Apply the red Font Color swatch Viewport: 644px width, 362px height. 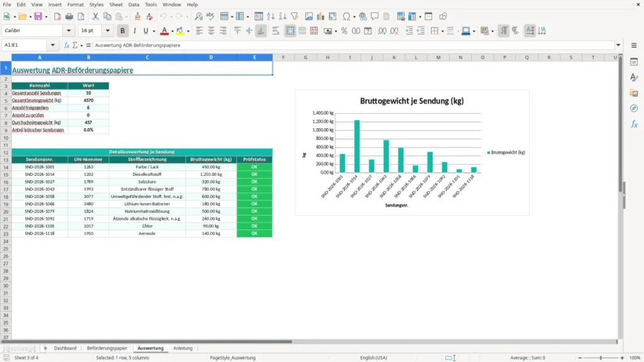(x=164, y=31)
